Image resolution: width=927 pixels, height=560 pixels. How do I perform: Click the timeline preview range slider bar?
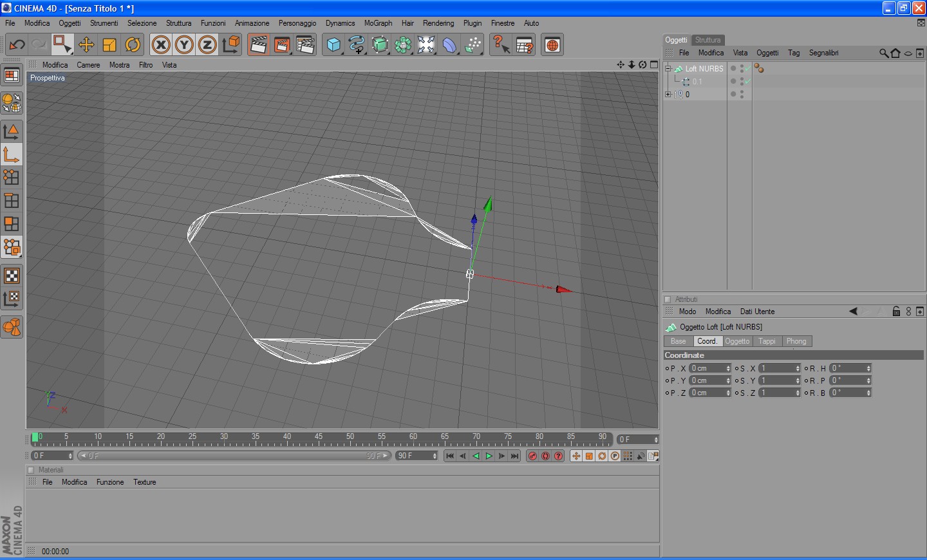click(x=234, y=456)
